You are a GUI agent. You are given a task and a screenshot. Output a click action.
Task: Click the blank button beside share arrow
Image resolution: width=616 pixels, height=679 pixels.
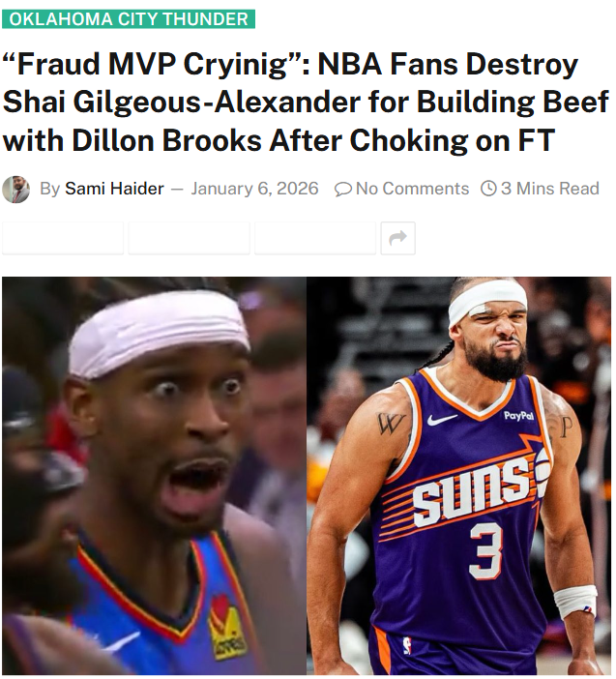(315, 238)
